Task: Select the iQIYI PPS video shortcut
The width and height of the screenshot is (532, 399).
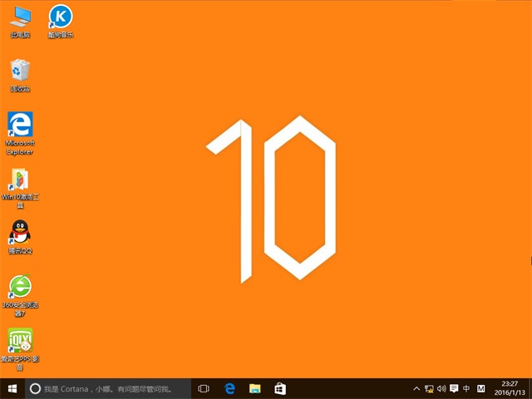Action: [x=20, y=342]
